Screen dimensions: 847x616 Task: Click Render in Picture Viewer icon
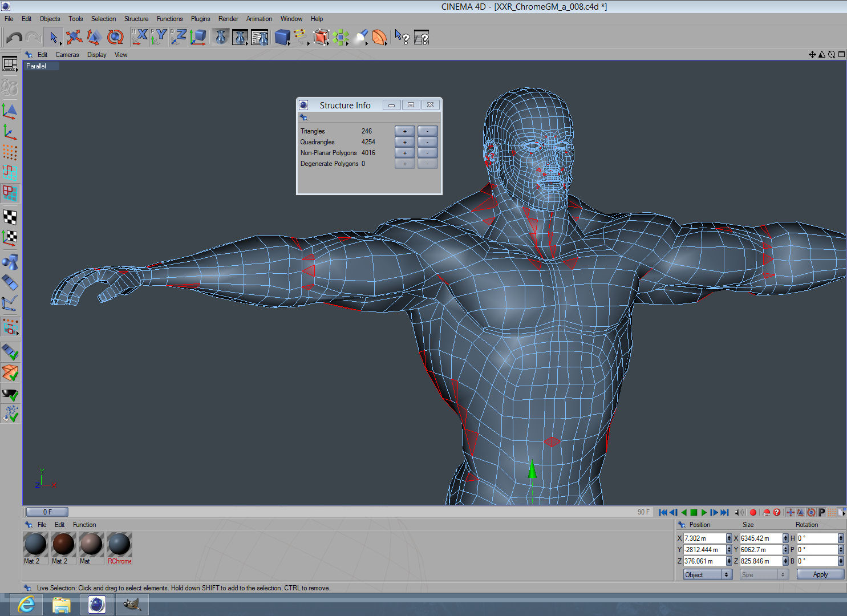pos(240,38)
